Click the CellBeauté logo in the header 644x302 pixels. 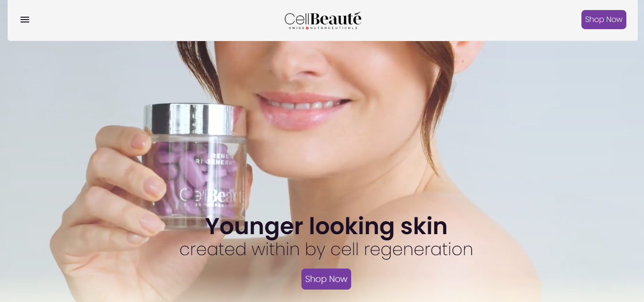click(x=322, y=21)
